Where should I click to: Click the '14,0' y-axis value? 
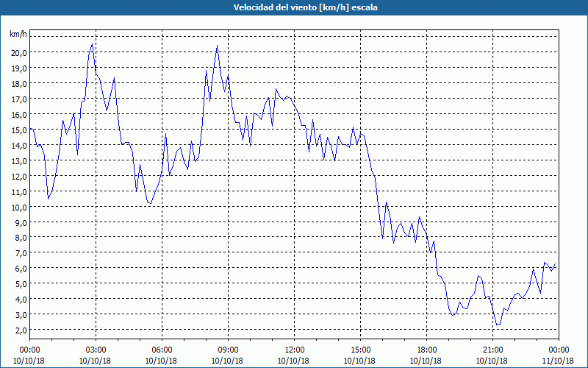[19, 145]
